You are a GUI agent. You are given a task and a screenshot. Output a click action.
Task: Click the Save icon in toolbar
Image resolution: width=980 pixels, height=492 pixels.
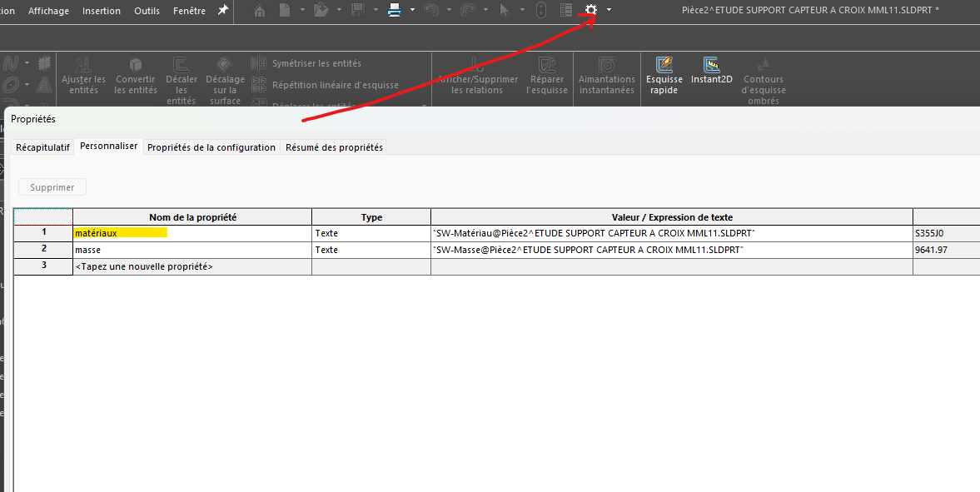pos(359,10)
